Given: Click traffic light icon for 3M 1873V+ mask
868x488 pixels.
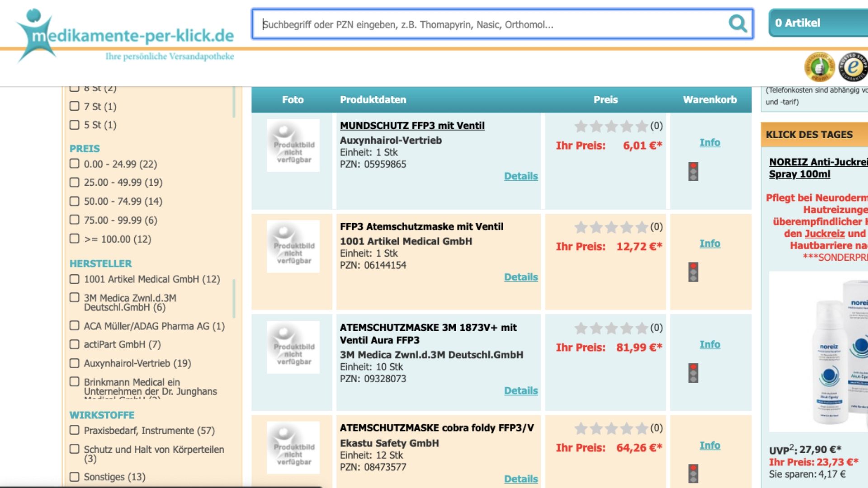Looking at the screenshot, I should (x=693, y=373).
